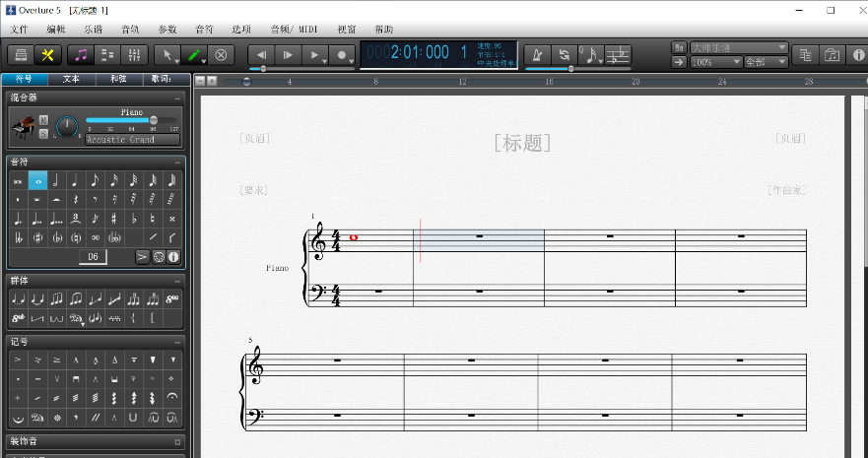Switch to the 文本 tab

click(x=72, y=79)
